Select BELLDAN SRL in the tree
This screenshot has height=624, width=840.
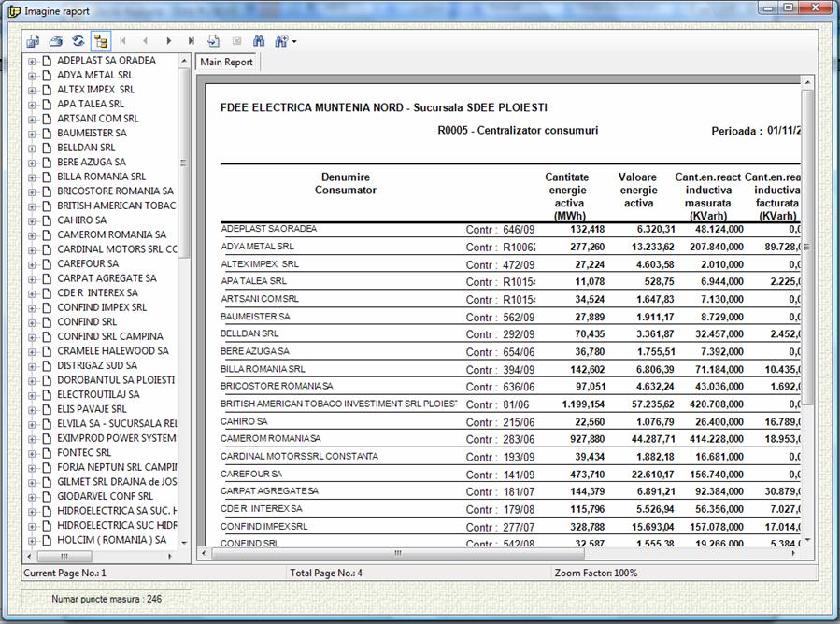[86, 148]
